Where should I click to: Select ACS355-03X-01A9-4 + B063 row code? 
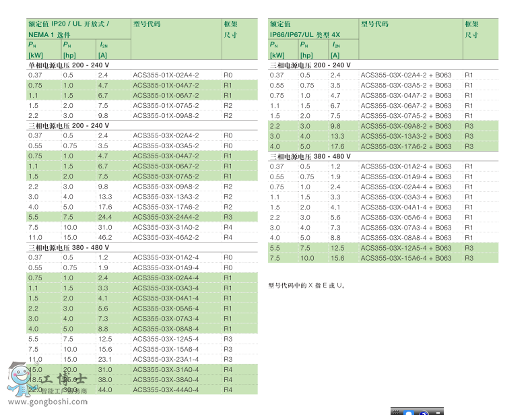pyautogui.click(x=406, y=177)
